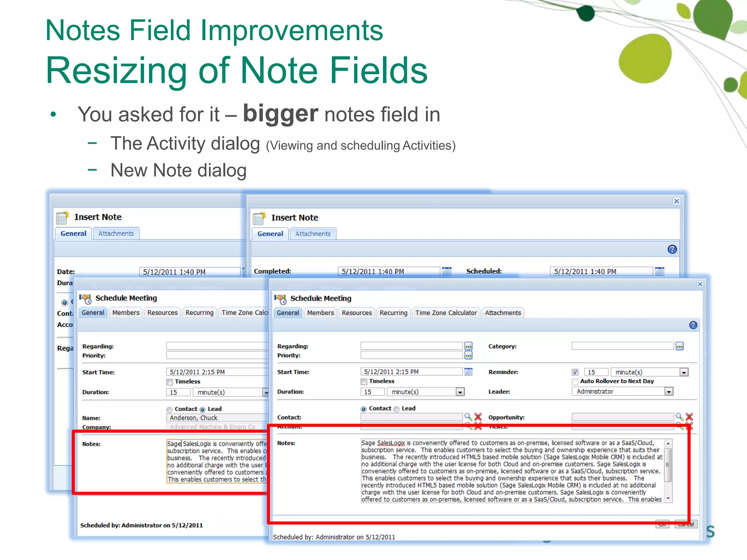Switch to Recurring tab in left Schedule Meeting

point(199,312)
